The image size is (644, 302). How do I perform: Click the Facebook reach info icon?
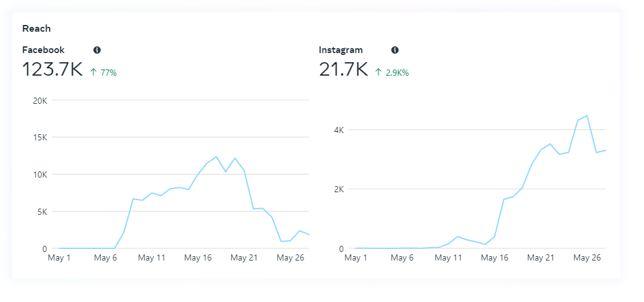point(97,50)
